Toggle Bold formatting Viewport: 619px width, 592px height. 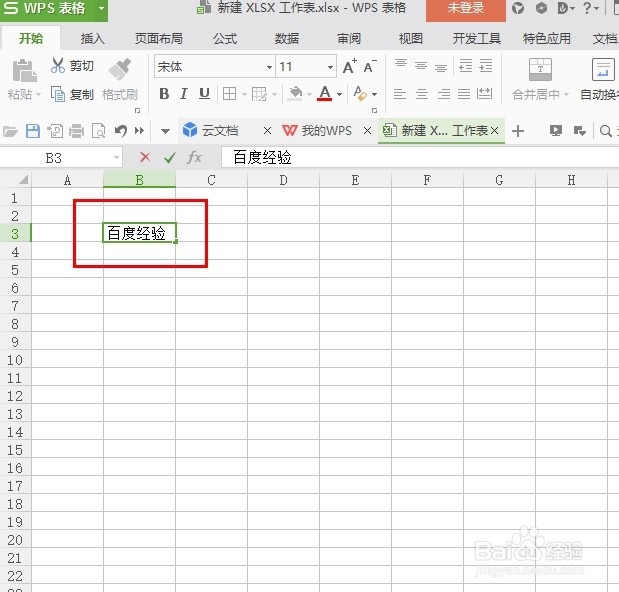pyautogui.click(x=164, y=94)
